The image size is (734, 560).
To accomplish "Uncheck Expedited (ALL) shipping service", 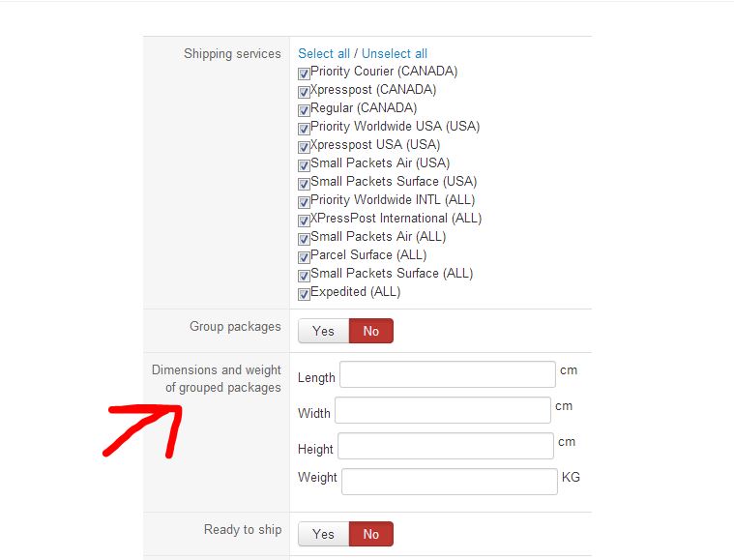I will pos(304,293).
